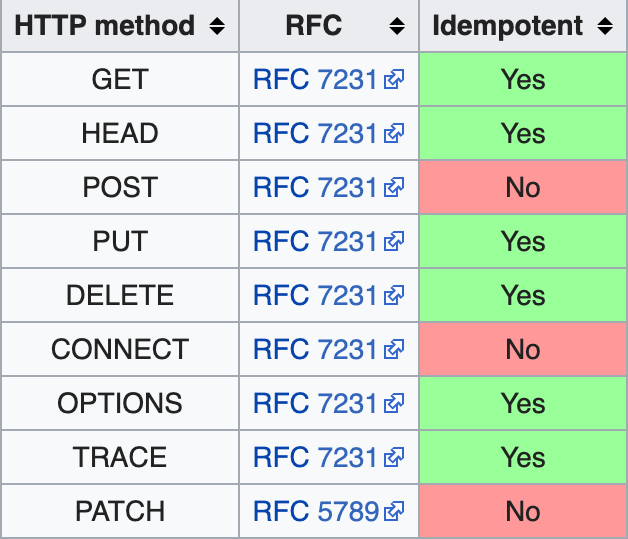
Task: Click external link icon in DELETE row
Action: pos(394,297)
